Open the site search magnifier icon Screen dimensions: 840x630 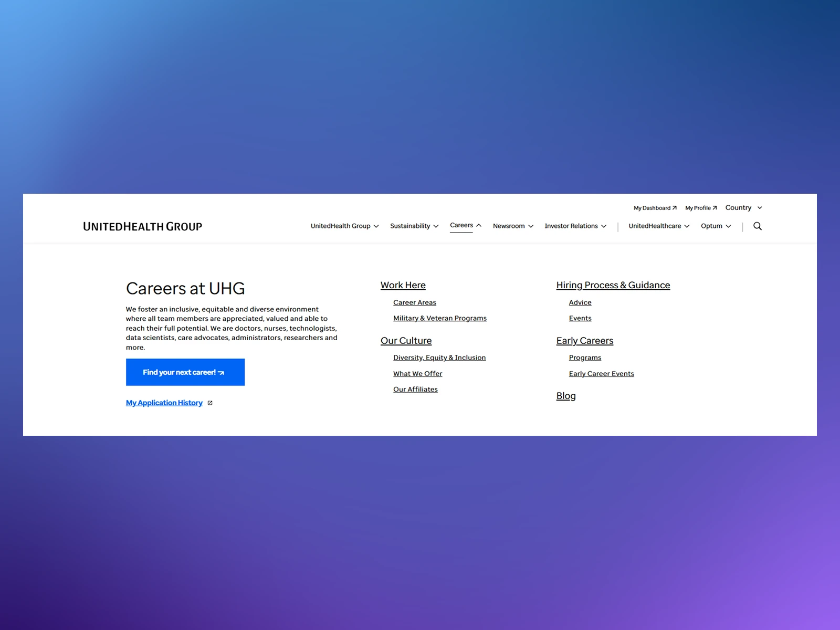tap(758, 226)
